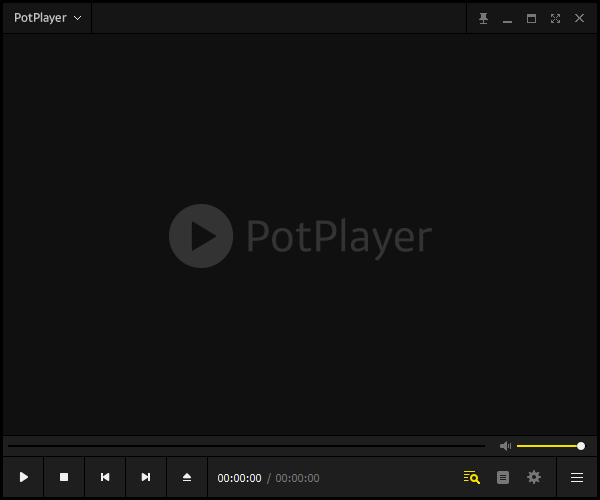The width and height of the screenshot is (600, 500).
Task: Click the Stop playback button
Action: pyautogui.click(x=64, y=478)
